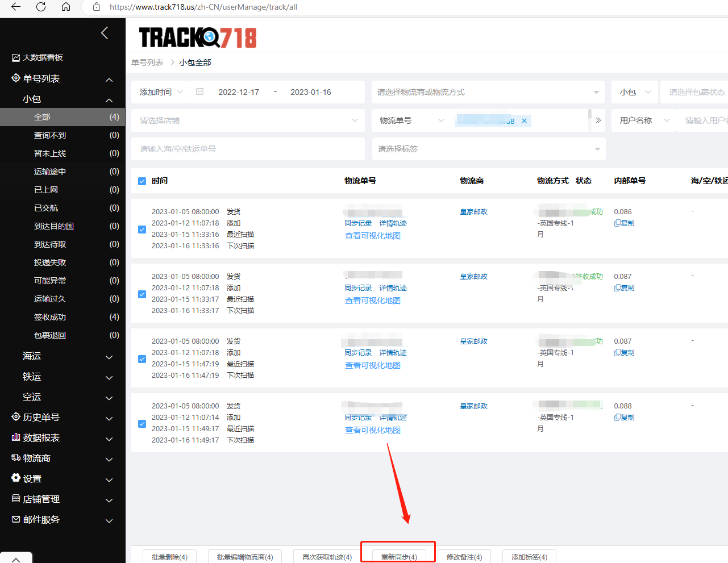Open the calendar icon in date range
The width and height of the screenshot is (728, 563).
pos(200,91)
